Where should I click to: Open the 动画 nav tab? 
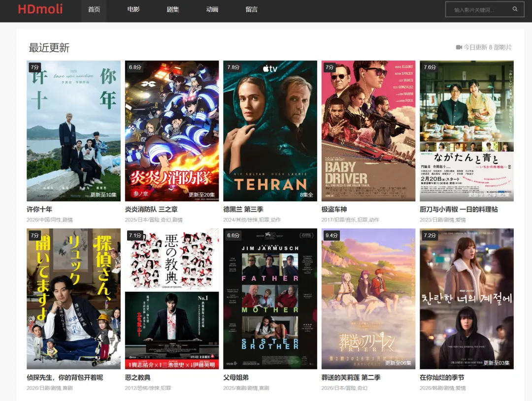212,9
